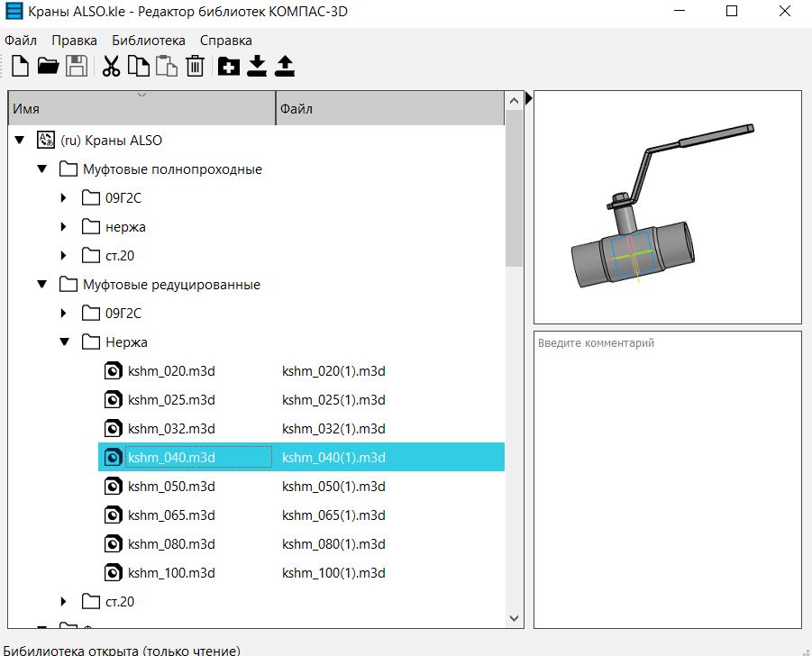Click the download arrow toolbar icon
812x656 pixels.
(x=257, y=67)
